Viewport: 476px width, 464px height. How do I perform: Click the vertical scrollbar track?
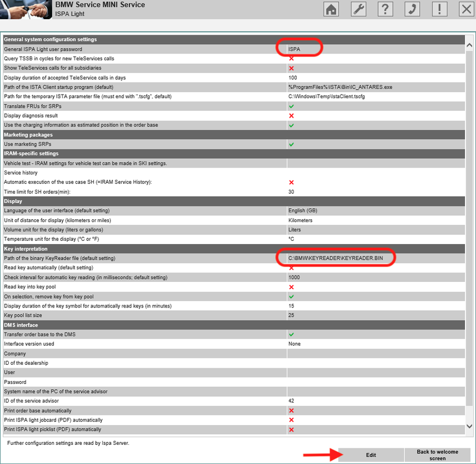469,228
